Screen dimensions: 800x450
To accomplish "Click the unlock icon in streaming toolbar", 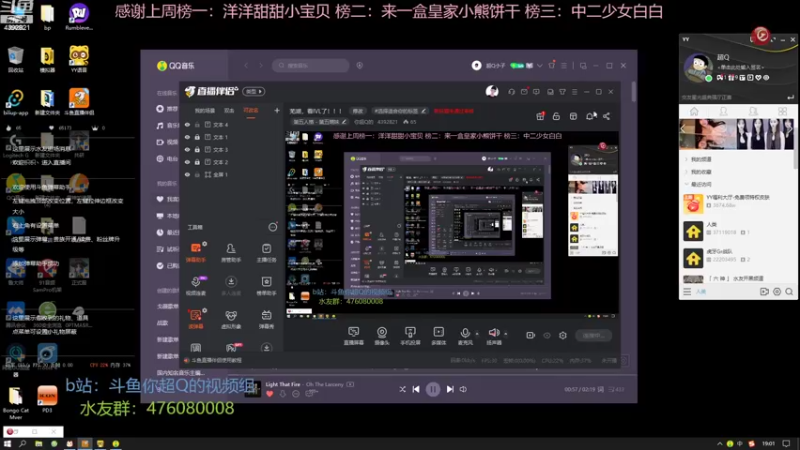I will pos(557,116).
